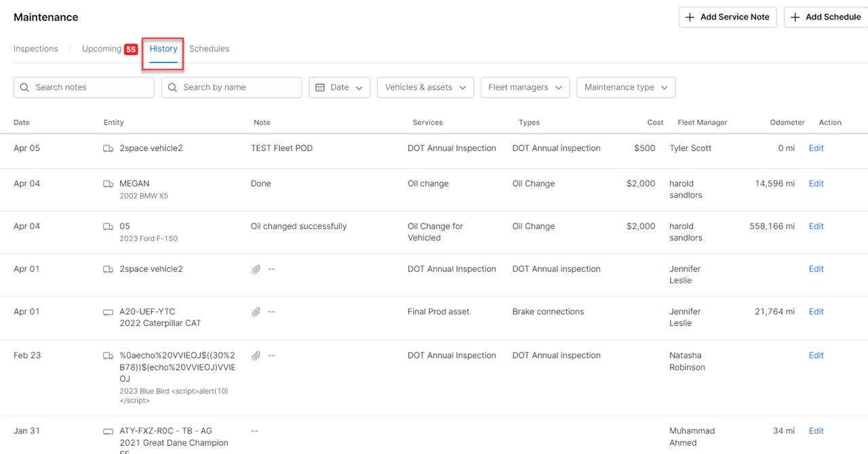The image size is (868, 454).
Task: Click the 14,596 mi odometer value
Action: pos(775,184)
